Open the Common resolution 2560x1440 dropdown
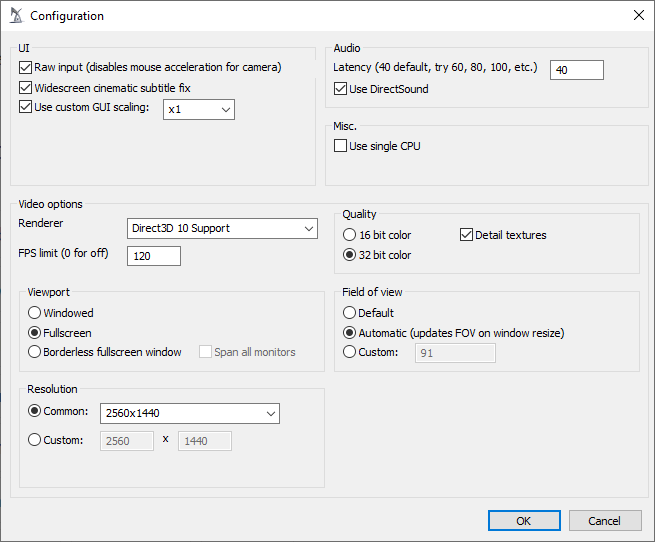Viewport: 655px width, 542px height. coord(190,413)
